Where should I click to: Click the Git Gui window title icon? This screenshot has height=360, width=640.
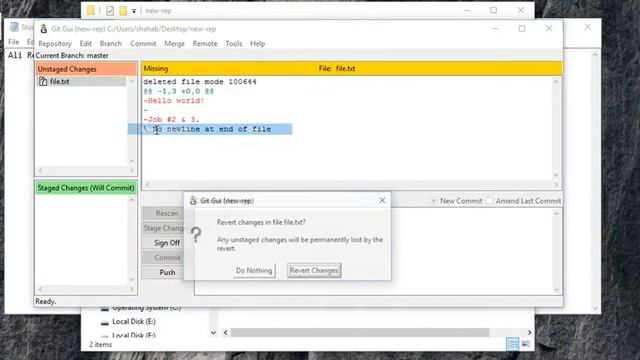[44, 29]
